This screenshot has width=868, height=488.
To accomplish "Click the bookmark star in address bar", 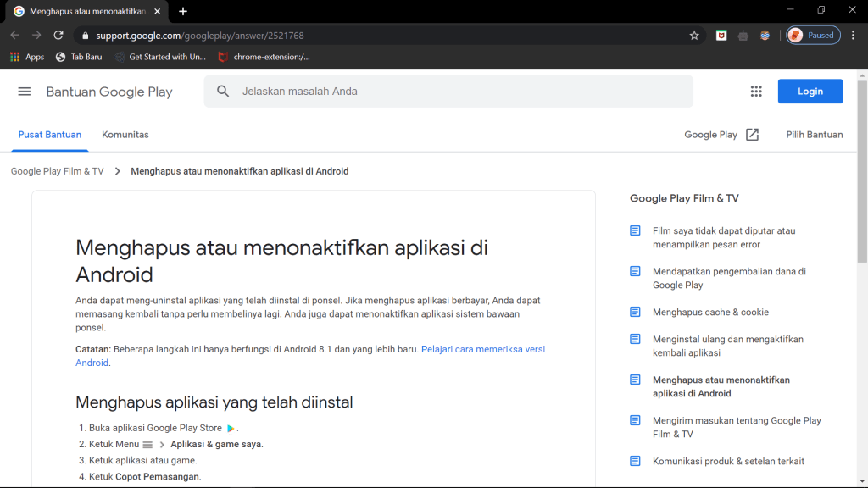I will tap(694, 36).
